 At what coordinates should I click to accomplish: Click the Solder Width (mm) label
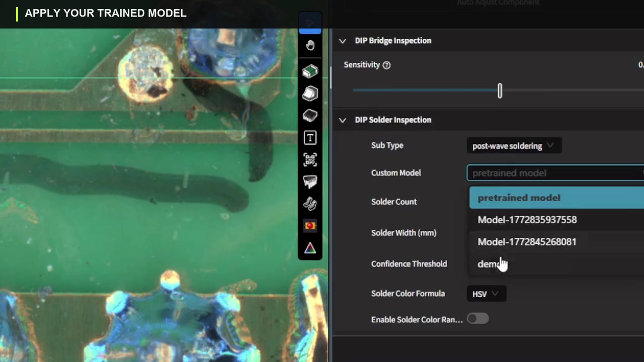coord(404,233)
